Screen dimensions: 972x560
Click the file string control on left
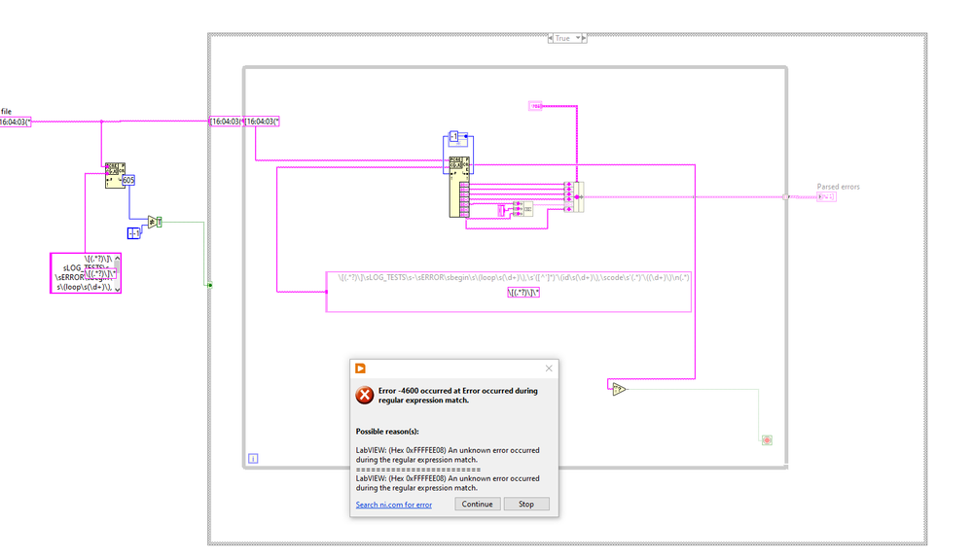15,122
